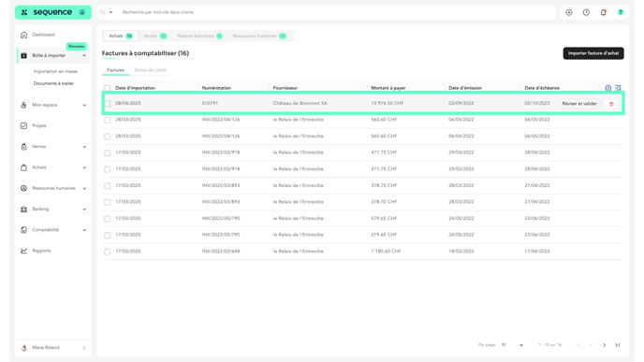Screen dimensions: 644x362
Task: Click Château de Bonmont SA supplier name
Action: (300, 104)
